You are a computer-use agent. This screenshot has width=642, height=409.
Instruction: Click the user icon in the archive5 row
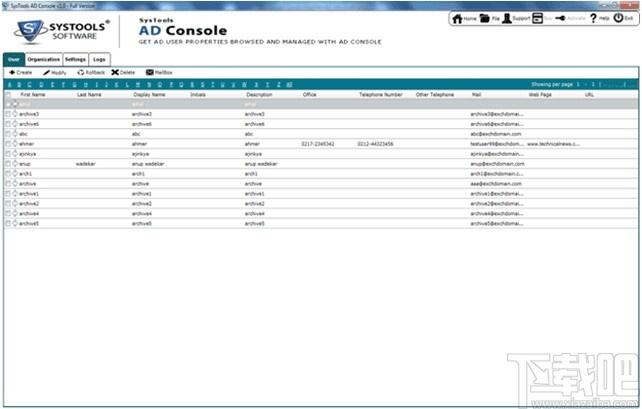click(x=15, y=223)
